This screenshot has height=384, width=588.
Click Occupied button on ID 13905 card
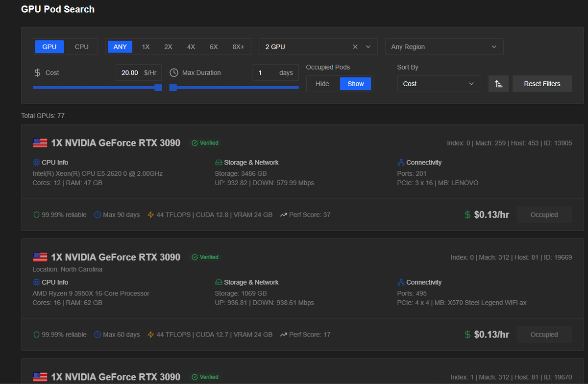(544, 215)
